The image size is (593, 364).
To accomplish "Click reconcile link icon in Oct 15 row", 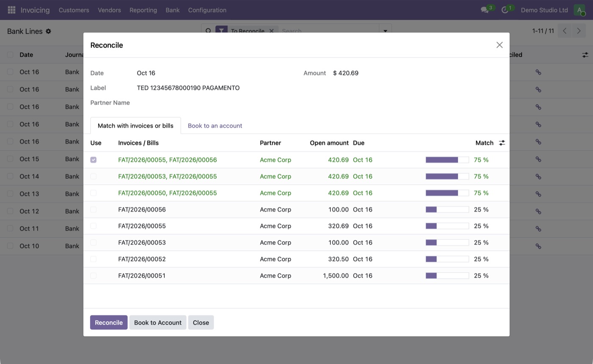I will point(538,159).
